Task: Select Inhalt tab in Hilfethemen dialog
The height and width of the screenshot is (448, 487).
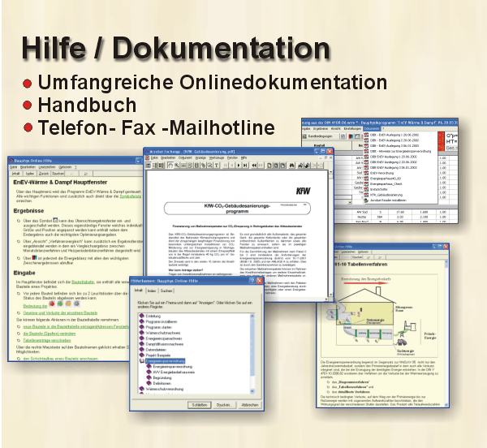Action: (x=139, y=291)
